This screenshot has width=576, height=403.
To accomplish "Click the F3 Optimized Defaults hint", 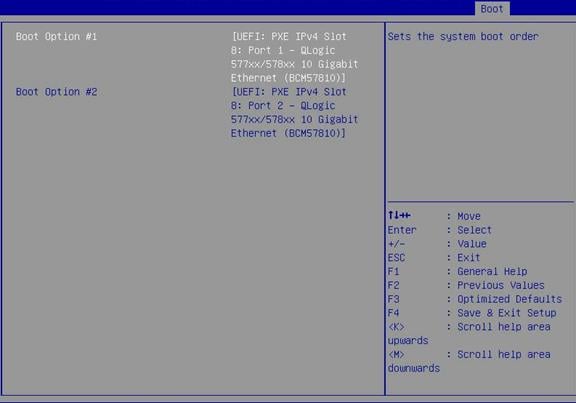I will pyautogui.click(x=475, y=299).
